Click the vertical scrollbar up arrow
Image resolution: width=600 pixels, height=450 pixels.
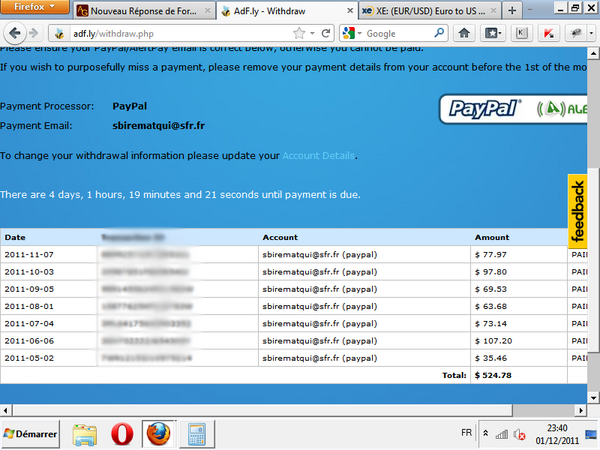(593, 54)
